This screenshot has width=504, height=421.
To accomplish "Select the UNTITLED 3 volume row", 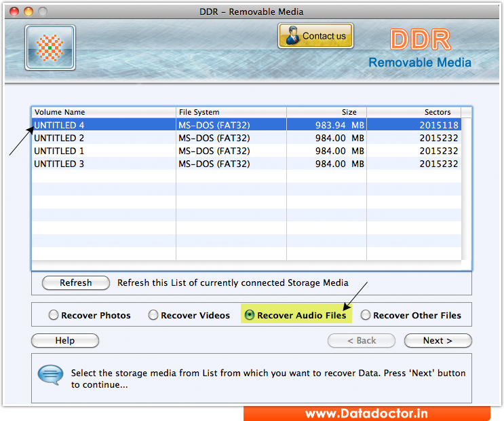I will click(x=246, y=164).
